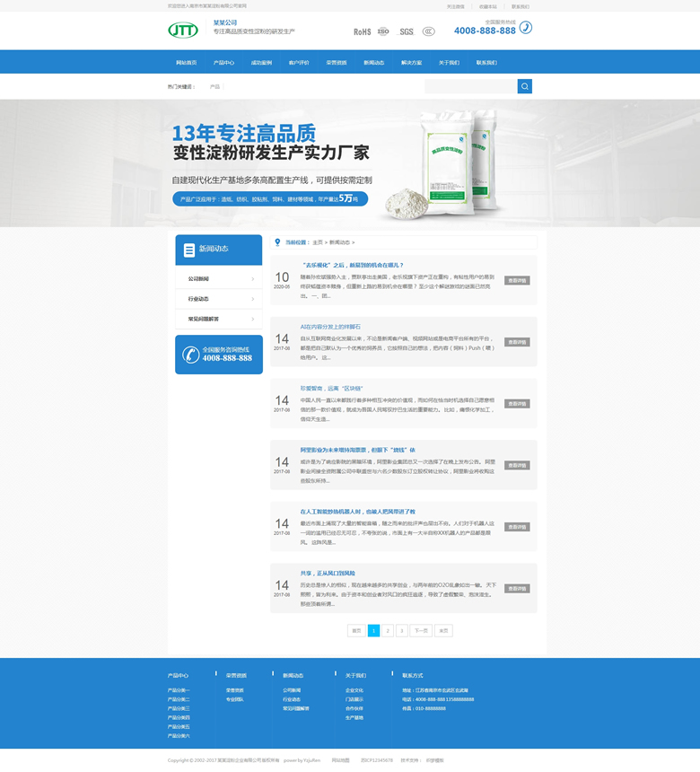Open article titled 共享，正从风口到风险

pyautogui.click(x=328, y=573)
